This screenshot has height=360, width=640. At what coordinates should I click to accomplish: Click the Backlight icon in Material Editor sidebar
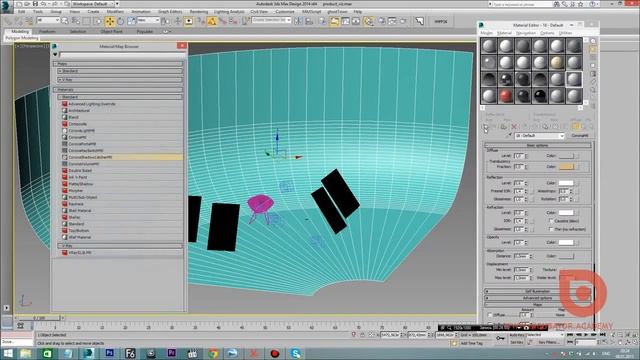coord(593,49)
